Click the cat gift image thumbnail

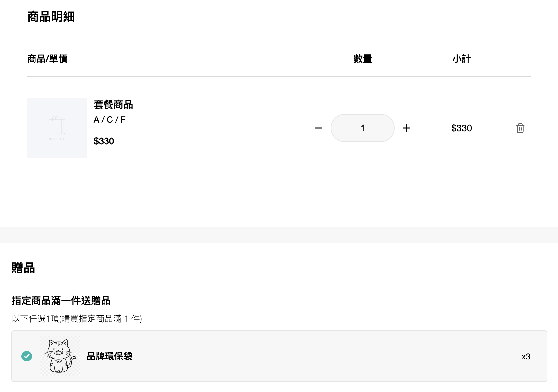pyautogui.click(x=60, y=356)
